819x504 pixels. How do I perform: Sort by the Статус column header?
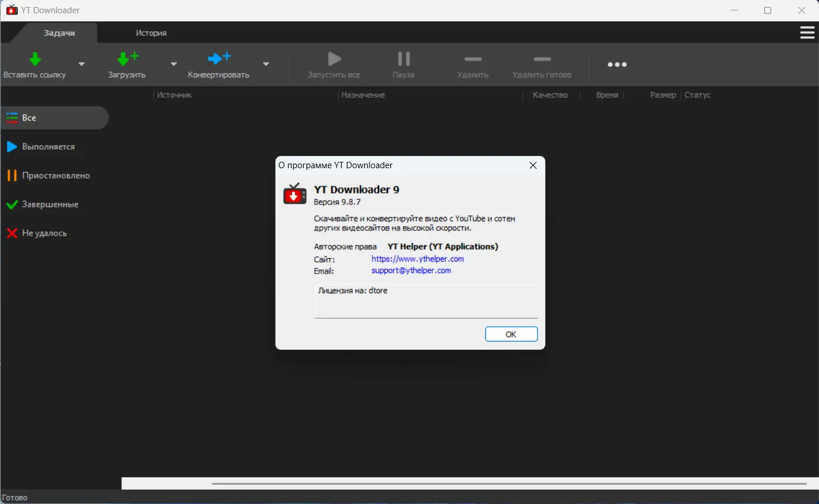[698, 95]
